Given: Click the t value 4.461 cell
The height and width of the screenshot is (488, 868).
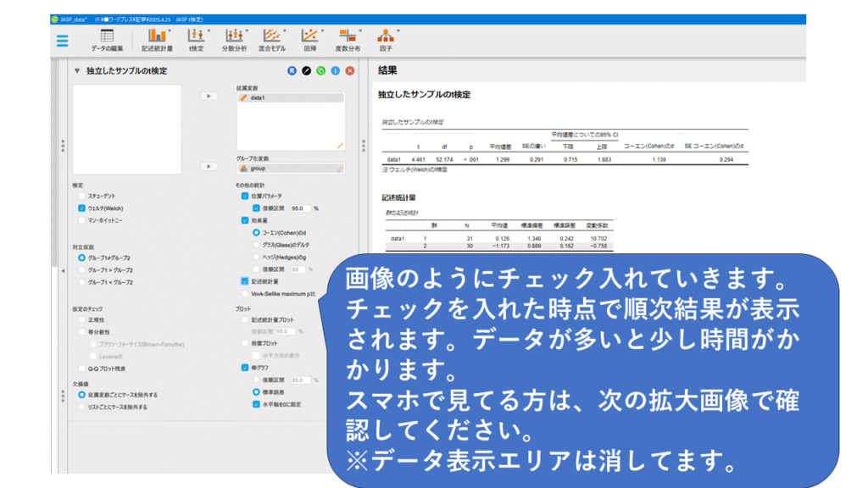Looking at the screenshot, I should tap(419, 159).
